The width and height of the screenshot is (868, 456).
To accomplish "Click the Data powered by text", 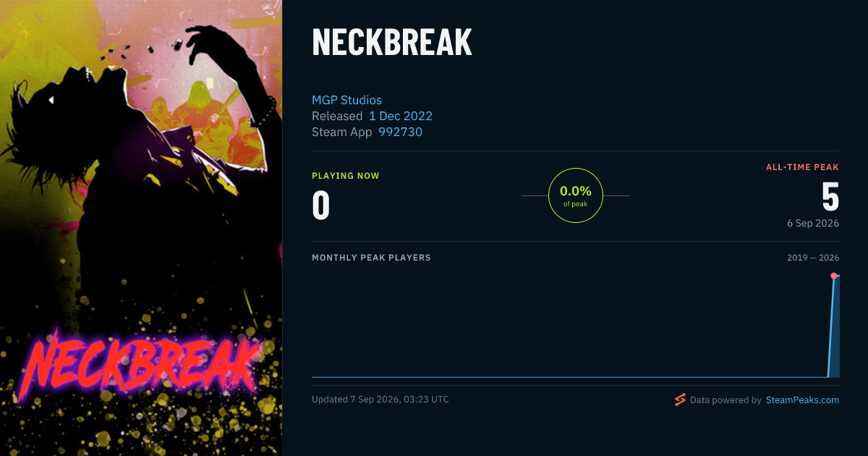I will 726,400.
